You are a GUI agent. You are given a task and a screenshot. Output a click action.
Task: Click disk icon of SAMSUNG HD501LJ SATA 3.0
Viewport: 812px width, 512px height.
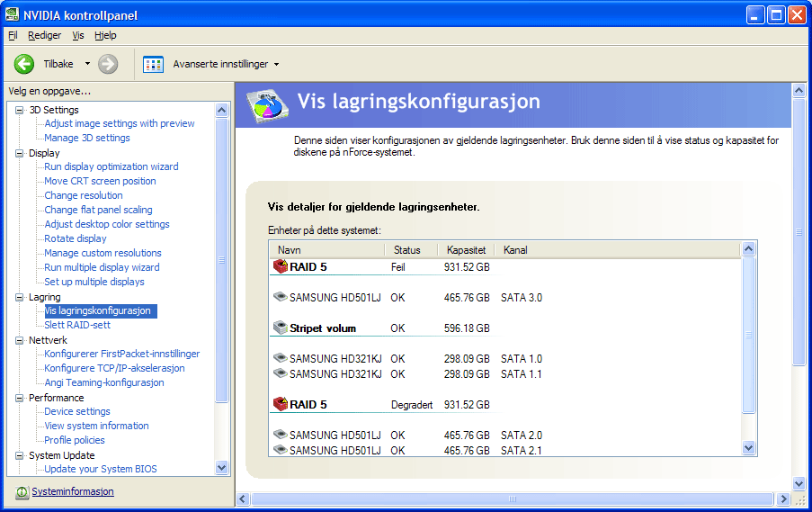(x=281, y=297)
